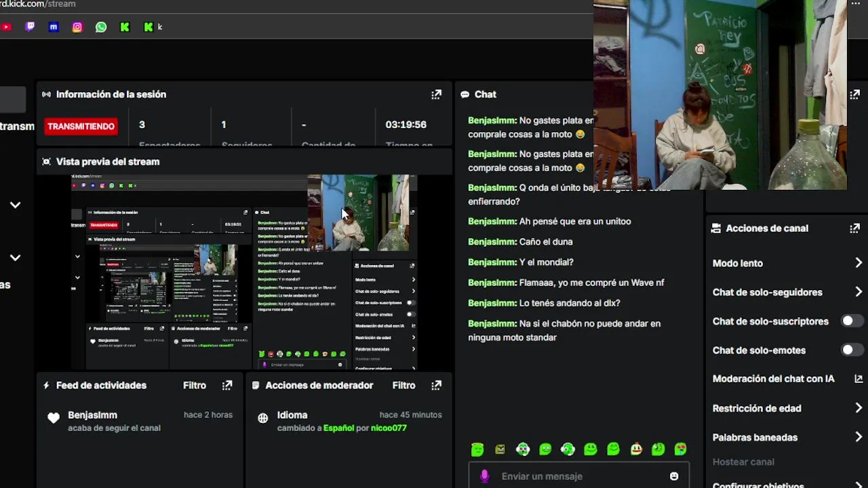
Task: Open the Twitch bookmark icon
Action: coord(30,27)
